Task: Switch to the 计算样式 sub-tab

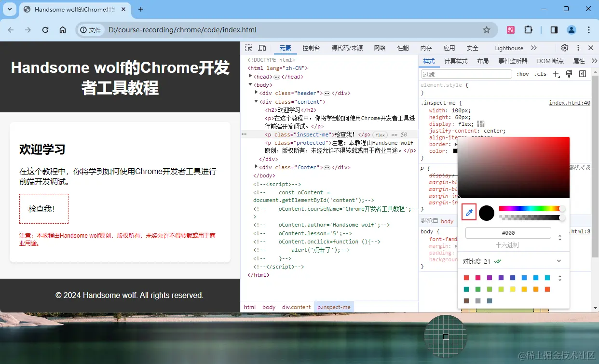Action: 456,61
